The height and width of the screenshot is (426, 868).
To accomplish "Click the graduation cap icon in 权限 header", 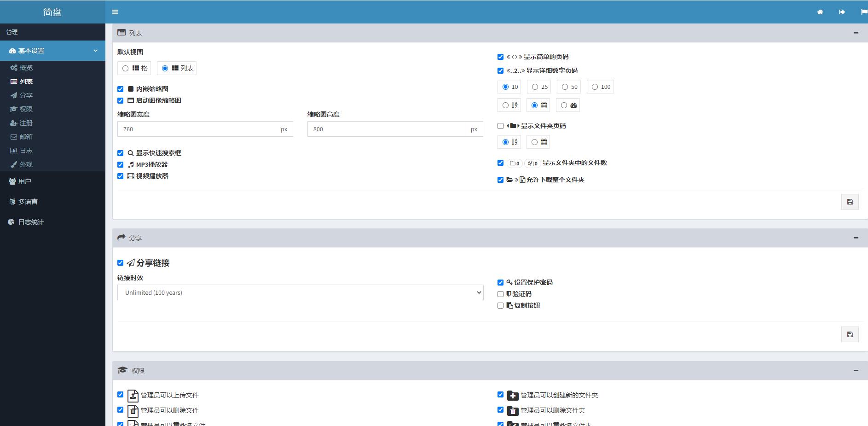I will coord(122,370).
